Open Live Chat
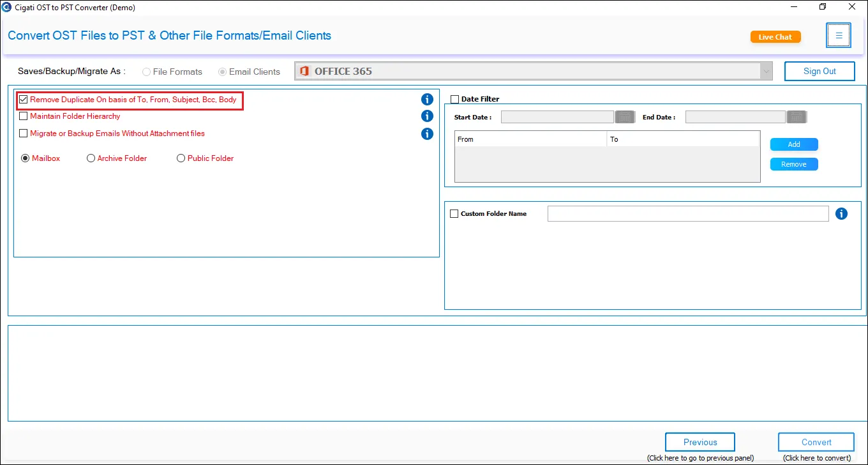 click(x=775, y=37)
